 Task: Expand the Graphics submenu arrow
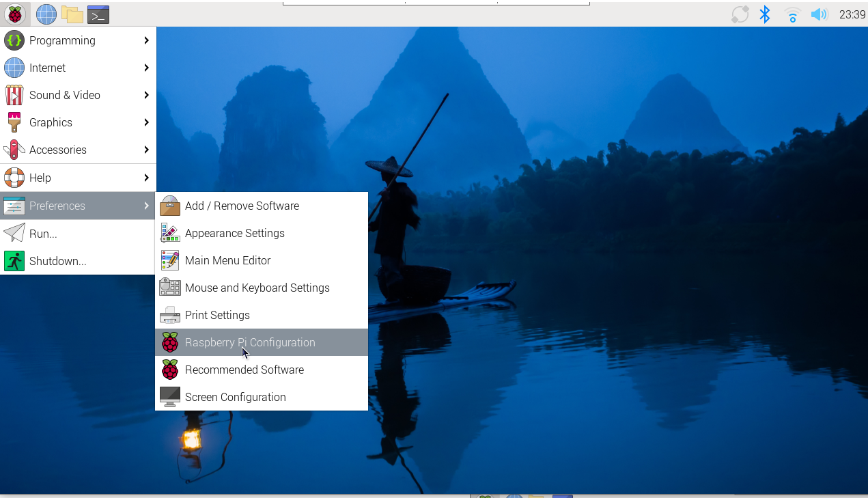click(146, 122)
